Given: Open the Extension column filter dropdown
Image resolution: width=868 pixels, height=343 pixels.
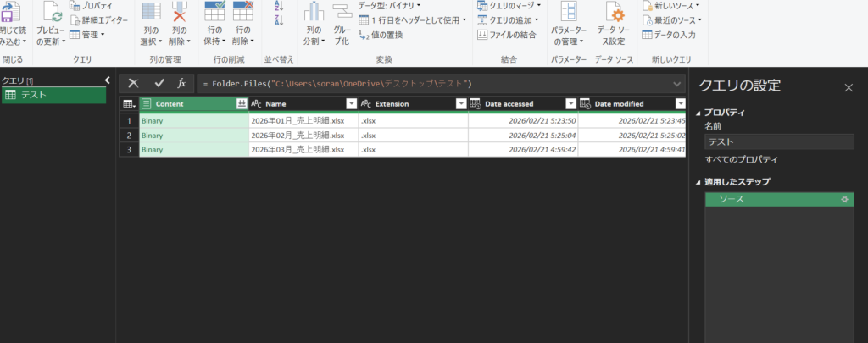Looking at the screenshot, I should tap(461, 103).
